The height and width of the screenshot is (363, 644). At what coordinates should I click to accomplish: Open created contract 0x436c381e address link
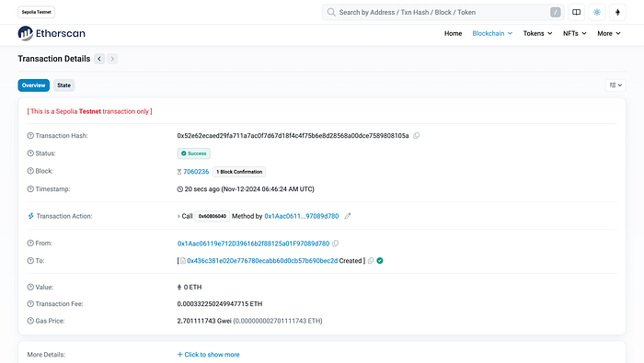pos(262,261)
